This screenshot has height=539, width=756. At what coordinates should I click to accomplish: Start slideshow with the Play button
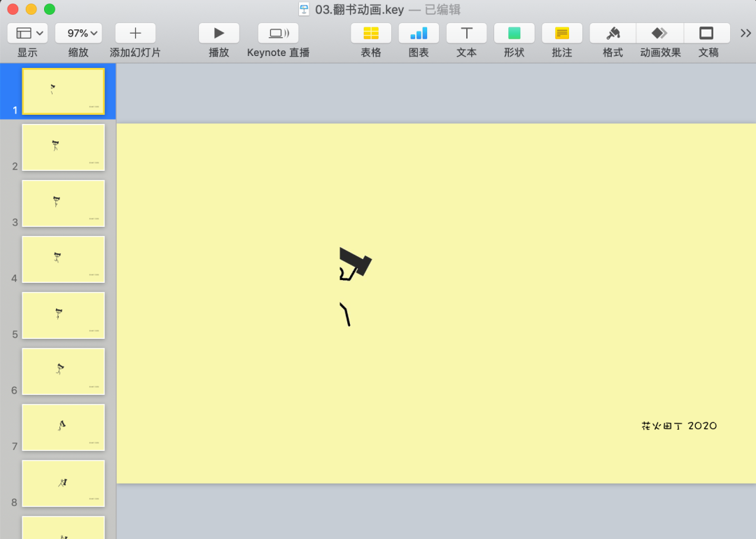tap(219, 34)
